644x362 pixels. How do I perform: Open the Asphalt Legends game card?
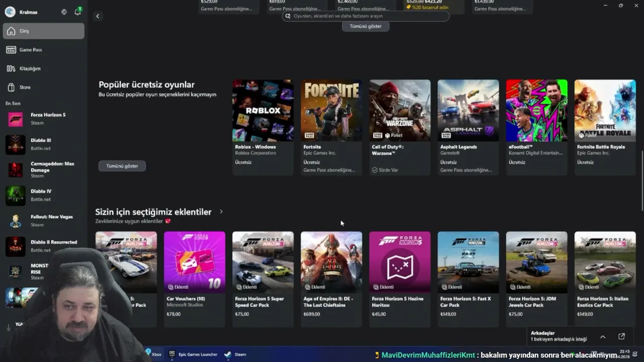tap(468, 127)
